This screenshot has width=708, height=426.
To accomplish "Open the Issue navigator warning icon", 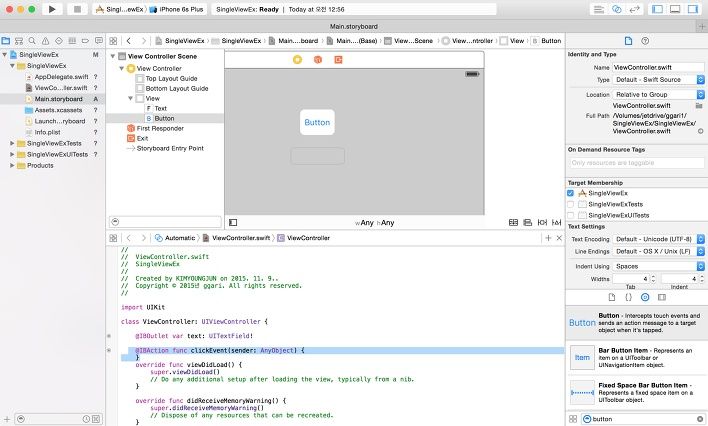I will click(x=46, y=41).
